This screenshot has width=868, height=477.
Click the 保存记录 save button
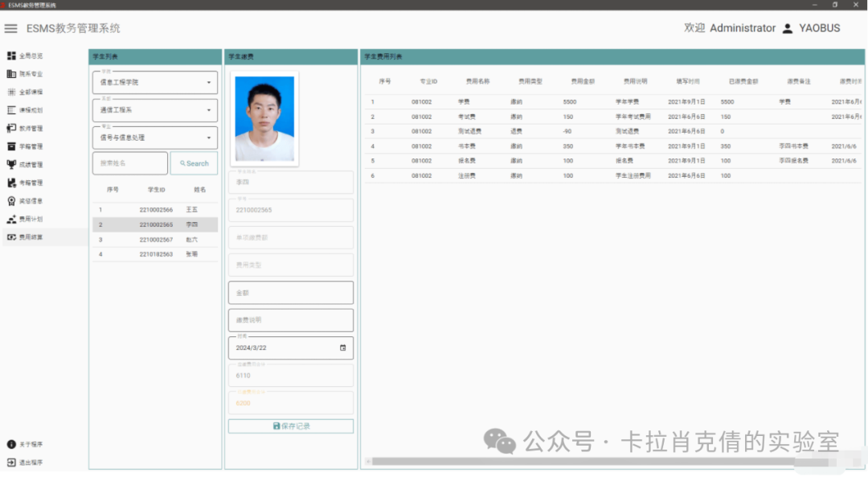click(290, 426)
